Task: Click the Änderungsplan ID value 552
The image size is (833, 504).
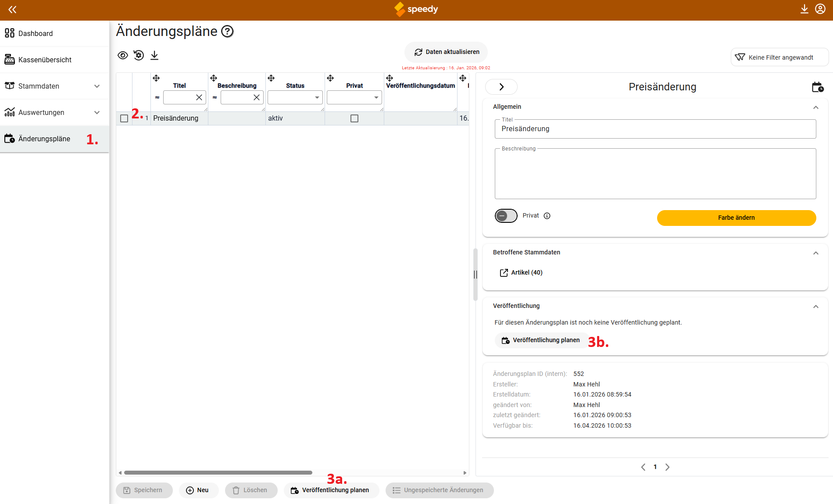Action: pos(579,374)
